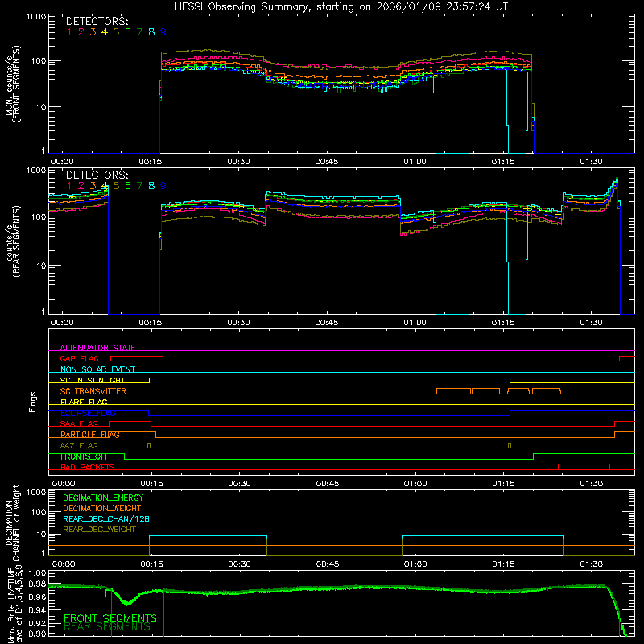Viewport: 644px width, 644px height.
Task: Click the 00:45 tick label under front segments plot
Action: point(327,162)
